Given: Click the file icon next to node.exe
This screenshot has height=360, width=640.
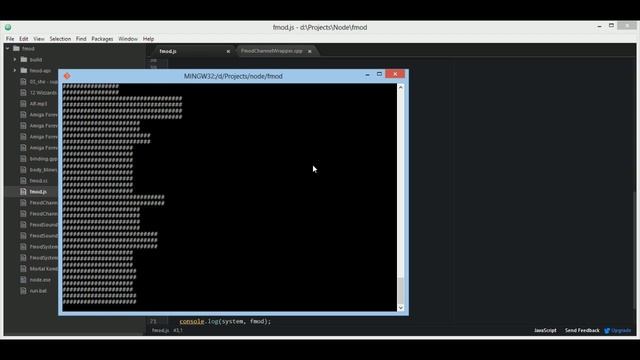Looking at the screenshot, I should click(x=23, y=280).
